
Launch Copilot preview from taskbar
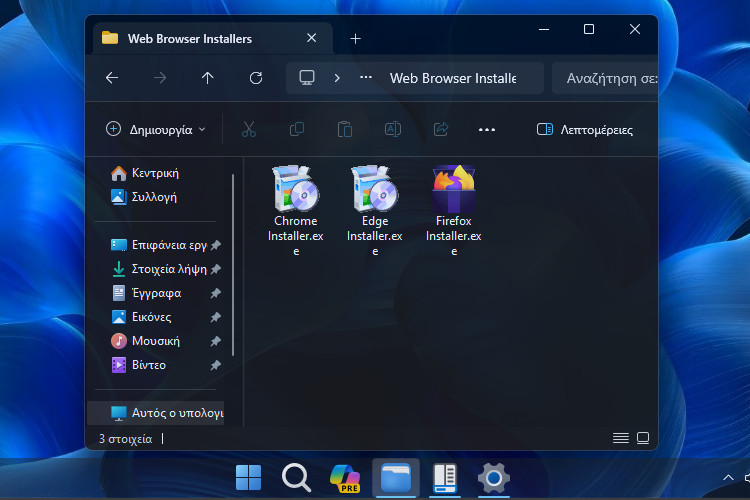point(345,478)
